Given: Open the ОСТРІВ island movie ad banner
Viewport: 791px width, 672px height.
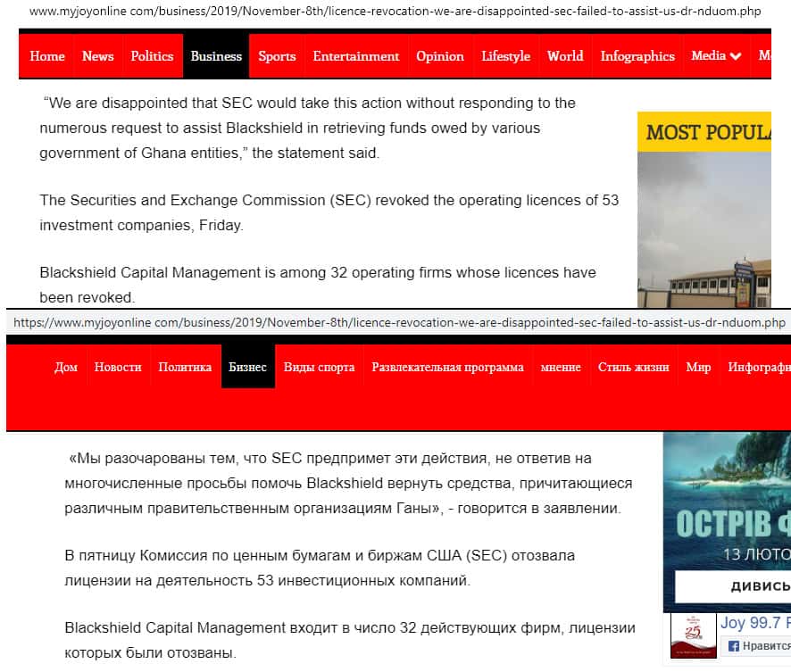Looking at the screenshot, I should pos(727,522).
